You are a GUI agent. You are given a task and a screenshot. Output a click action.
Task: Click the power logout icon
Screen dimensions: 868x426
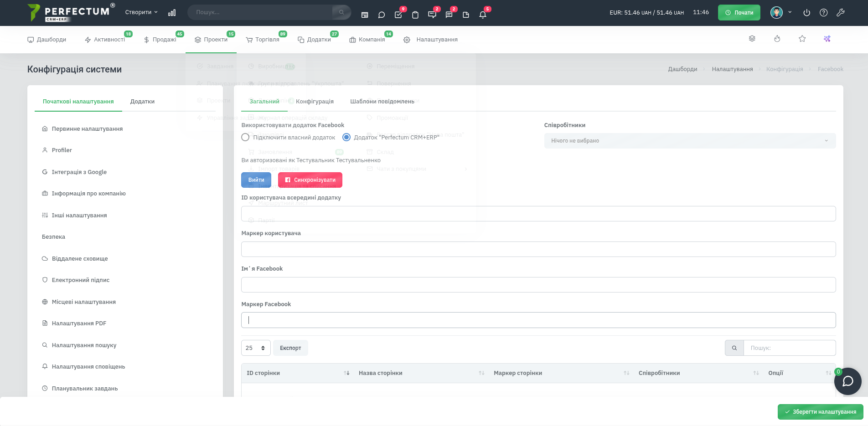806,13
